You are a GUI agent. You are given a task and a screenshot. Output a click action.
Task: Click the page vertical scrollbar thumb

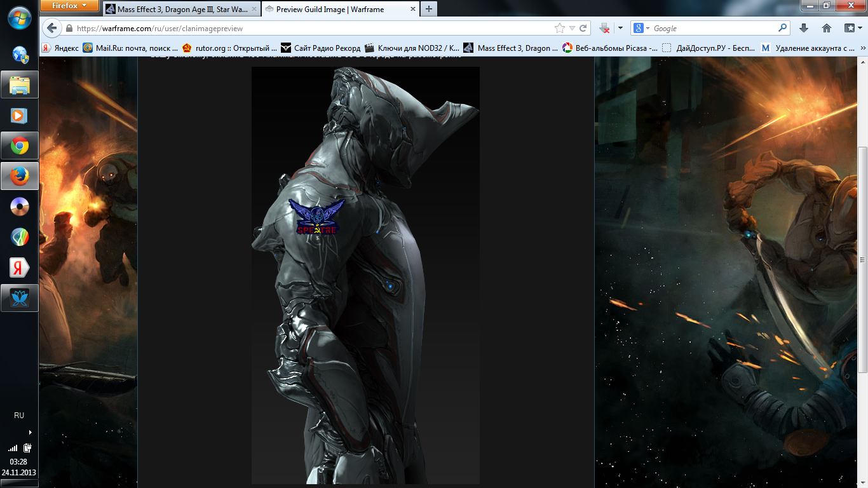coord(862,259)
